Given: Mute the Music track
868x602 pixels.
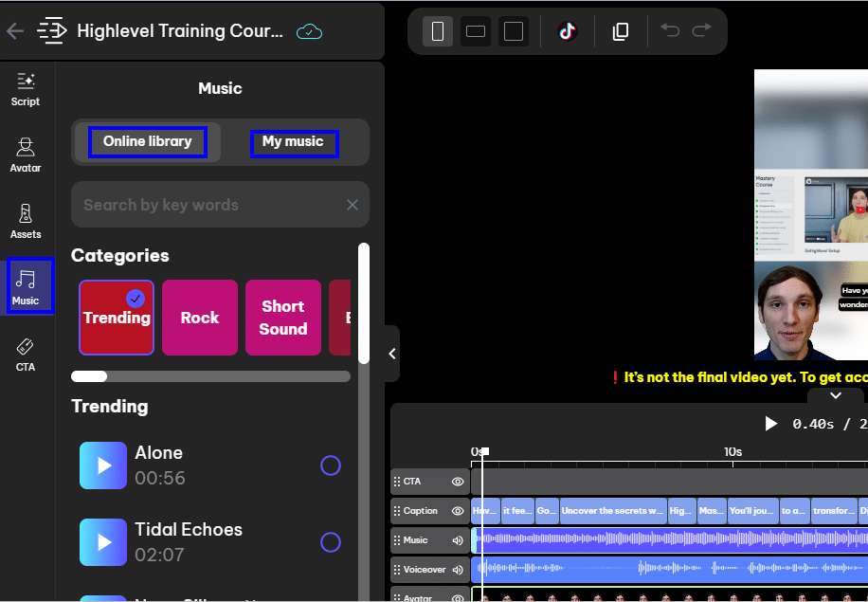Looking at the screenshot, I should 458,540.
